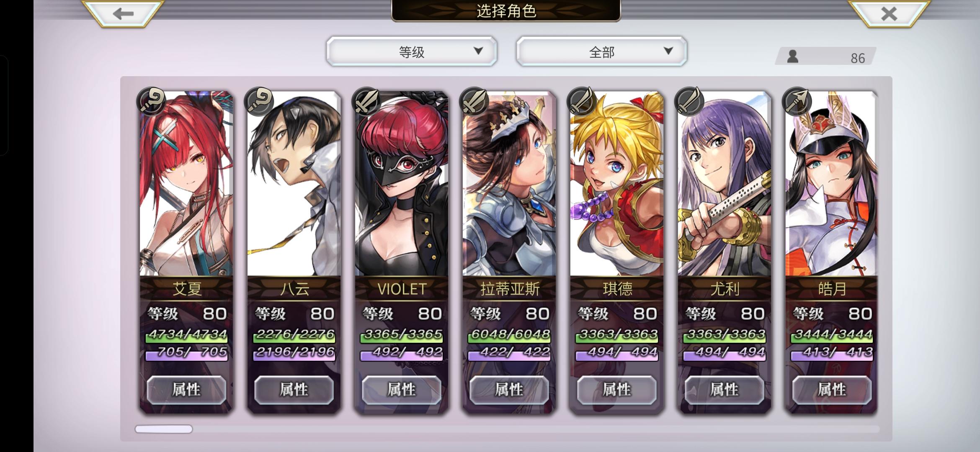Click the arrow on 全部 dropdown
This screenshot has width=980, height=452.
(x=668, y=51)
